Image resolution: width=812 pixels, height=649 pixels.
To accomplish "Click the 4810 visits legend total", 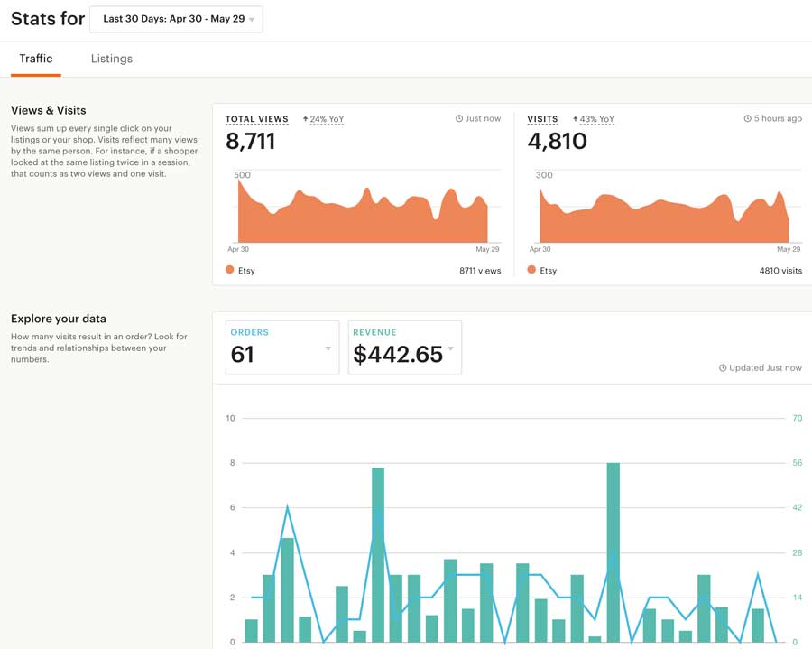I will (780, 271).
